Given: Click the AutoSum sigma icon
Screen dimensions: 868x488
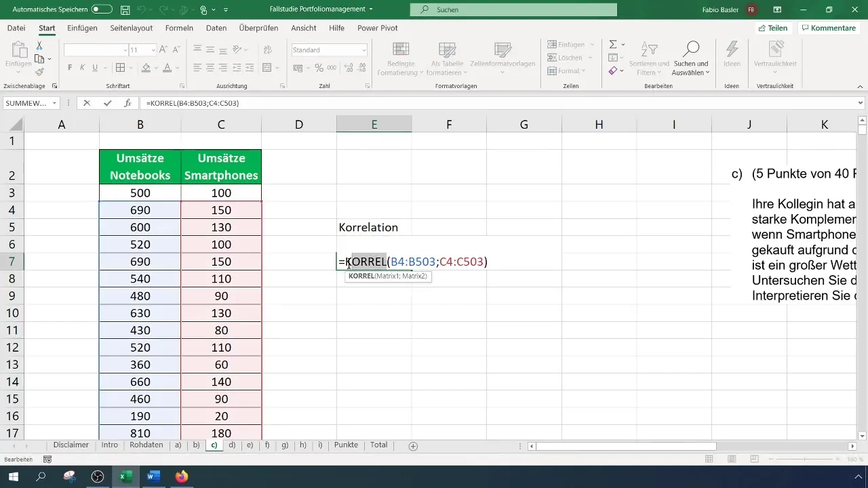Looking at the screenshot, I should point(613,44).
